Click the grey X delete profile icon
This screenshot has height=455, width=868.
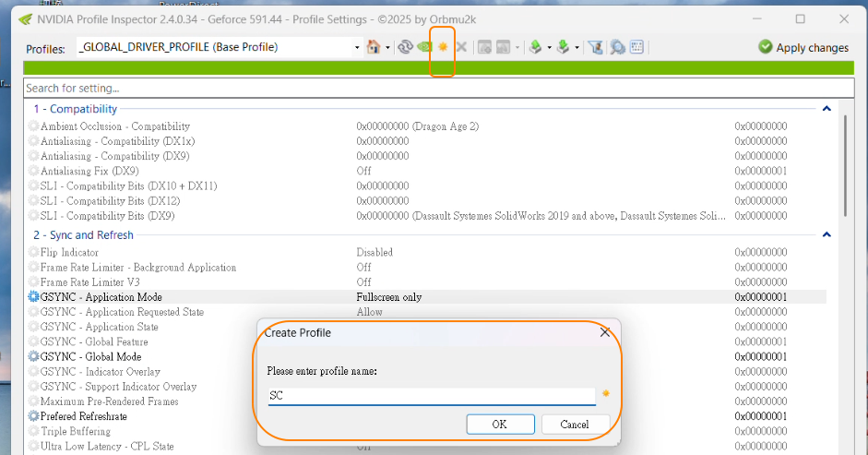pyautogui.click(x=461, y=47)
